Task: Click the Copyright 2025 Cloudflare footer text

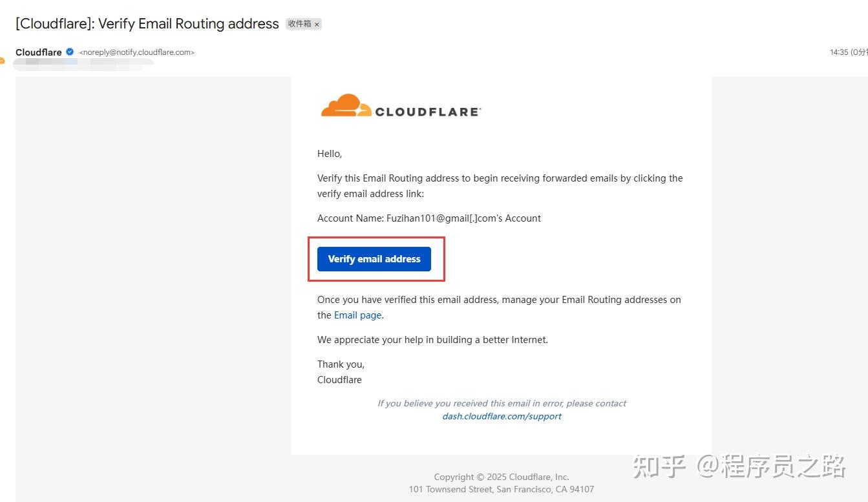Action: point(502,477)
